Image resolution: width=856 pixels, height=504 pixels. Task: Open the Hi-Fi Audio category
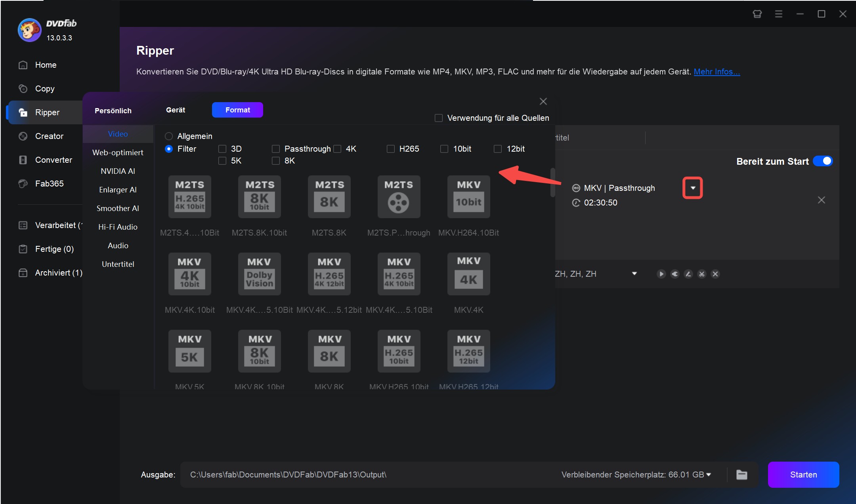(x=118, y=227)
